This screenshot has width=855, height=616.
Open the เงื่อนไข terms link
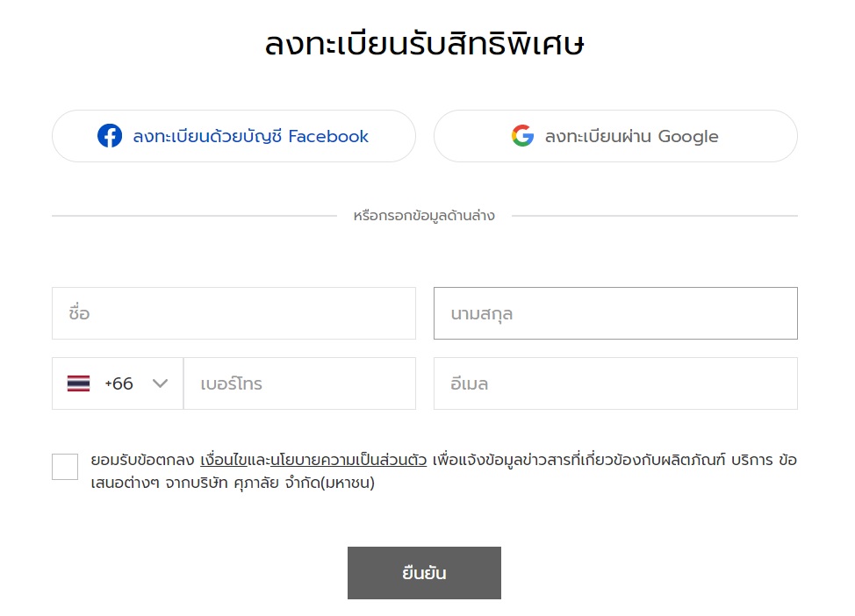coord(224,460)
